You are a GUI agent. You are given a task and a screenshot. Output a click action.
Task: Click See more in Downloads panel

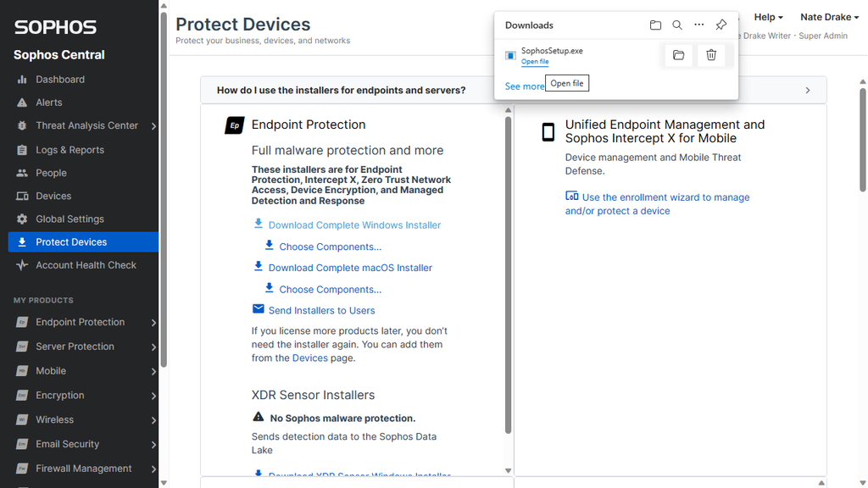[x=524, y=86]
